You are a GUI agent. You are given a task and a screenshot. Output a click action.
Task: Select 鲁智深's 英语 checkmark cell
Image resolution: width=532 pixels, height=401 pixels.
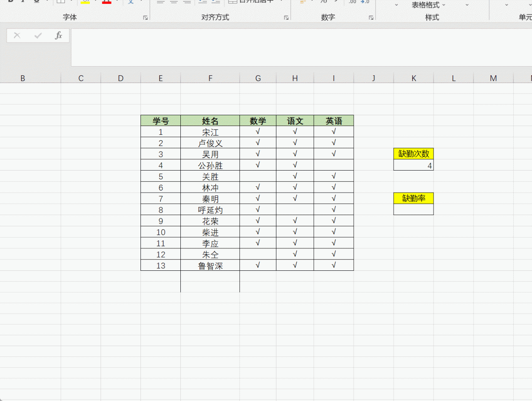(x=334, y=265)
